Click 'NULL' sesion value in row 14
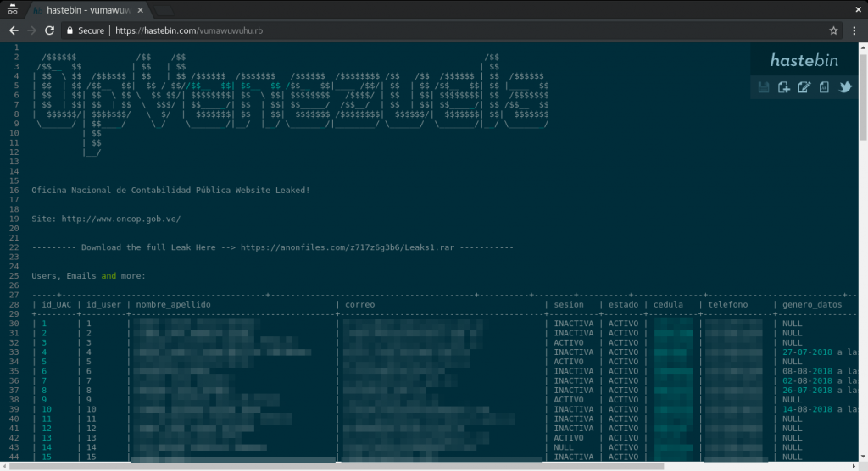 point(564,447)
